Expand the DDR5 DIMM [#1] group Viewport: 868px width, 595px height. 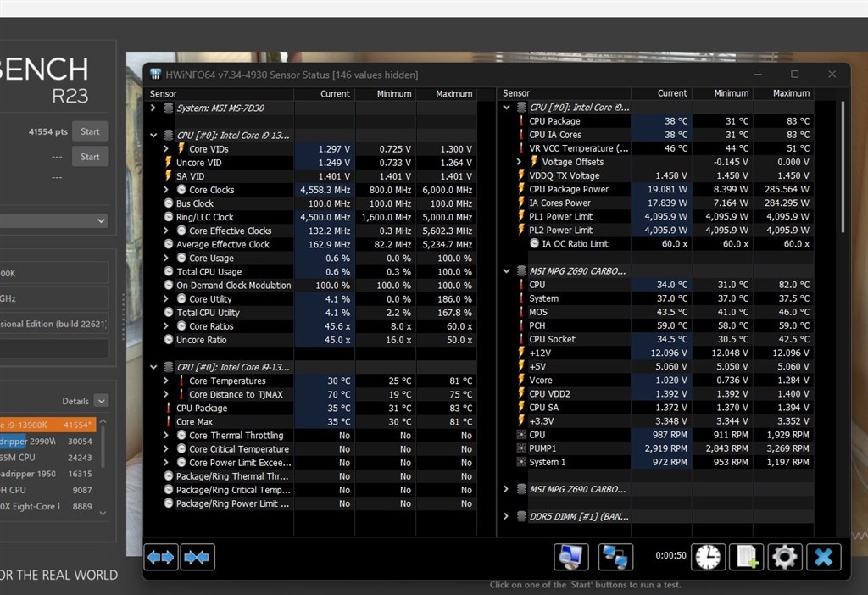506,516
